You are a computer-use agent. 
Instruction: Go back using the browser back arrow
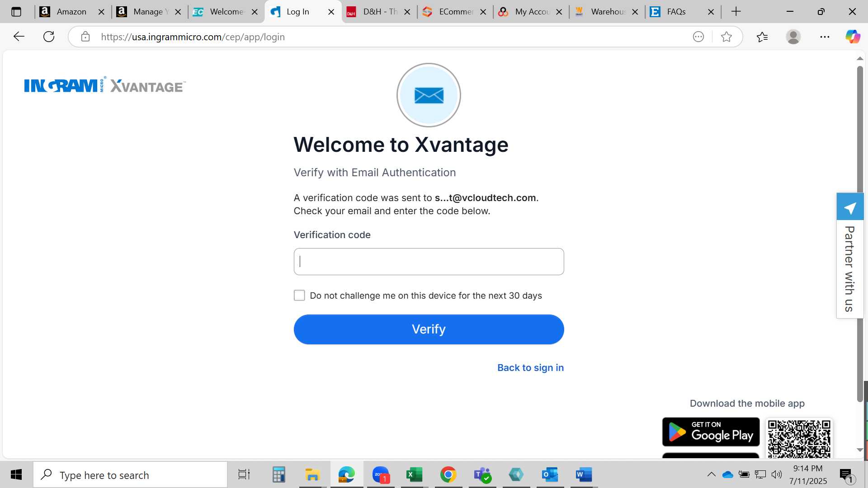[x=19, y=37]
